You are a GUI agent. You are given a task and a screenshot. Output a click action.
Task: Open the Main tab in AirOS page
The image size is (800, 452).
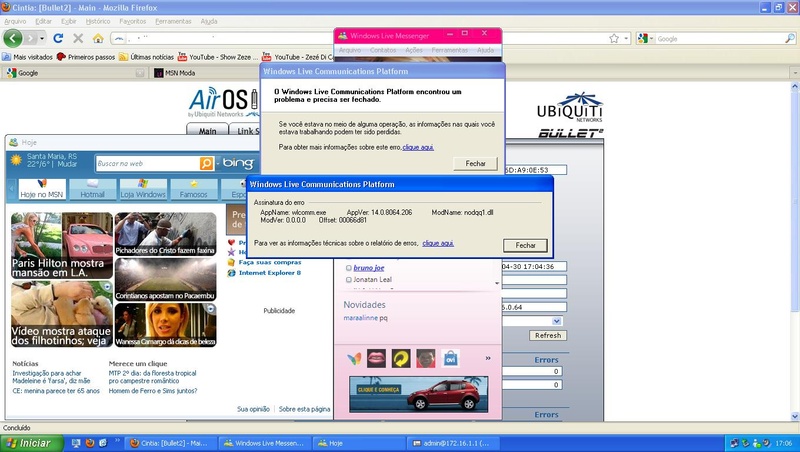click(208, 130)
